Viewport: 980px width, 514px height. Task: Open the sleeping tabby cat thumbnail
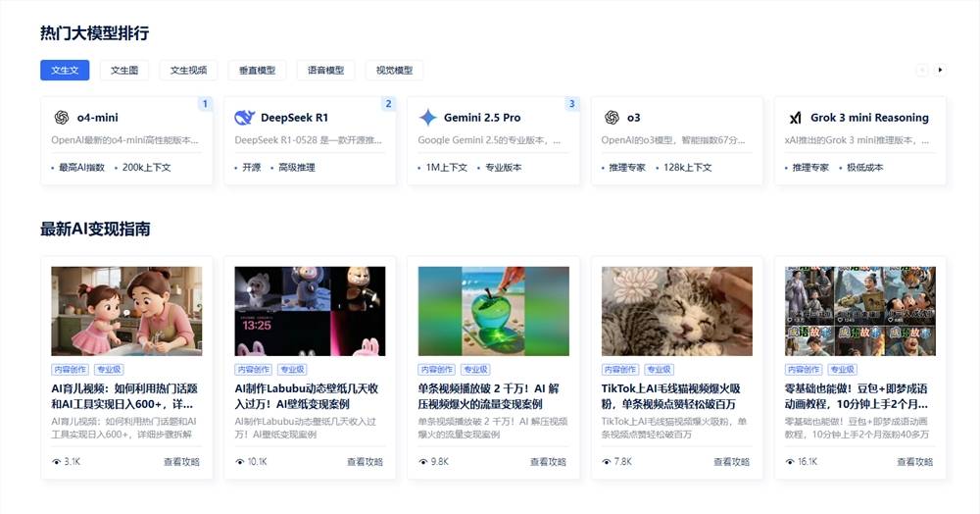pyautogui.click(x=677, y=311)
